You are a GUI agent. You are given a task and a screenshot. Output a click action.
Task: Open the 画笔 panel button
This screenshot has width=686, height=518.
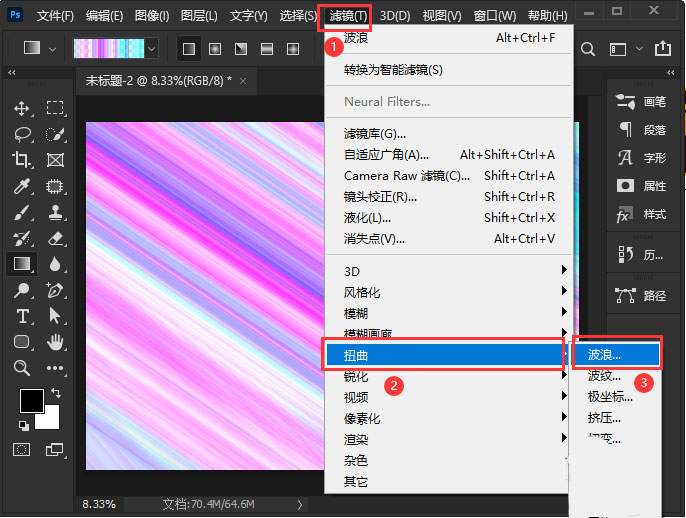640,102
